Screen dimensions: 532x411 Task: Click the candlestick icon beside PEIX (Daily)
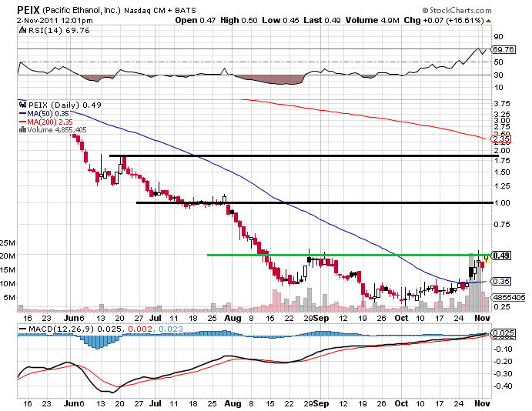click(23, 105)
